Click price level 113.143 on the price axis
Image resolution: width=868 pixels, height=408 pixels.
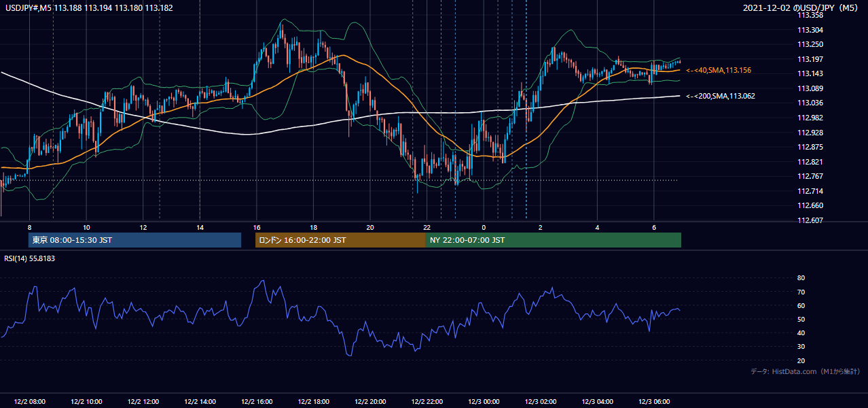point(810,73)
